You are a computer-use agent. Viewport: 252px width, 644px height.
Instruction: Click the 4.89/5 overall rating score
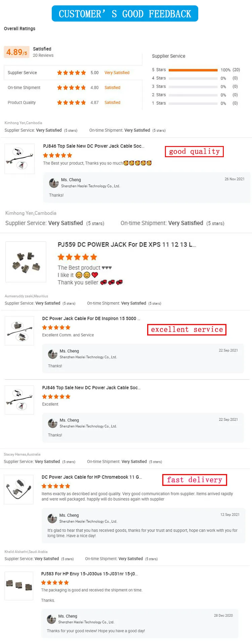pos(16,52)
